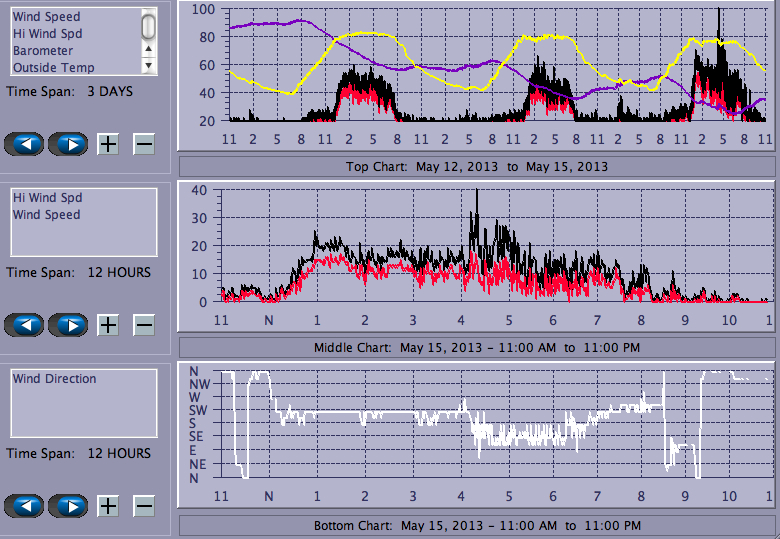Click the top chart back arrow button

tap(25, 144)
